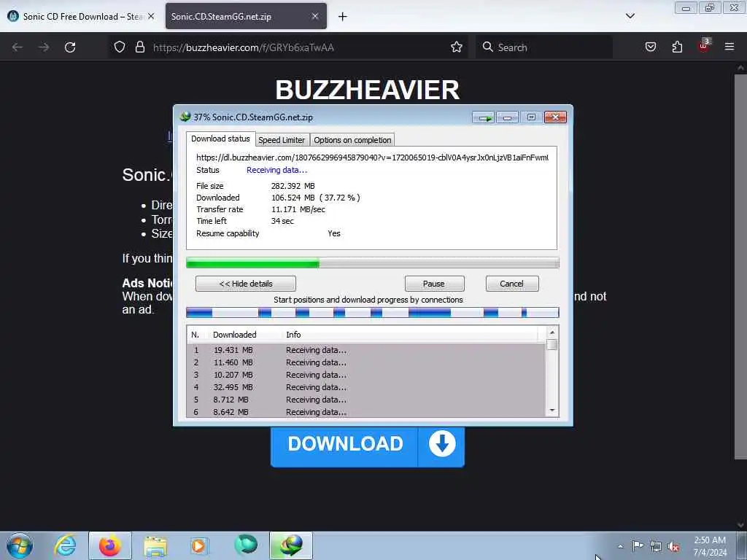This screenshot has width=747, height=560.
Task: Select Internet Download Manager taskbar button
Action: tap(290, 545)
